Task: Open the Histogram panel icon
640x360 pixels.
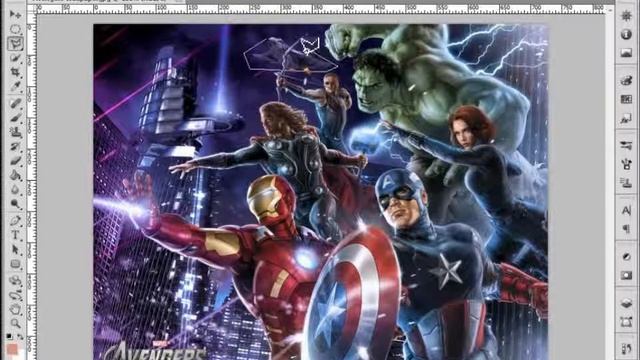Action: coord(626,53)
